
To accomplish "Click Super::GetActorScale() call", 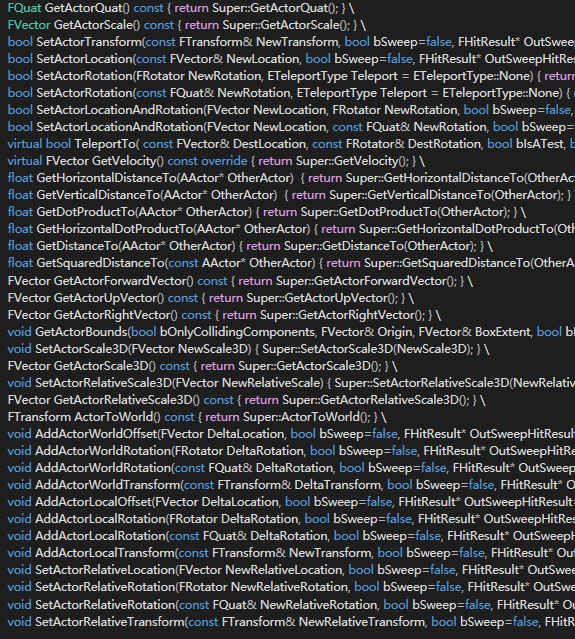I will click(x=286, y=25).
